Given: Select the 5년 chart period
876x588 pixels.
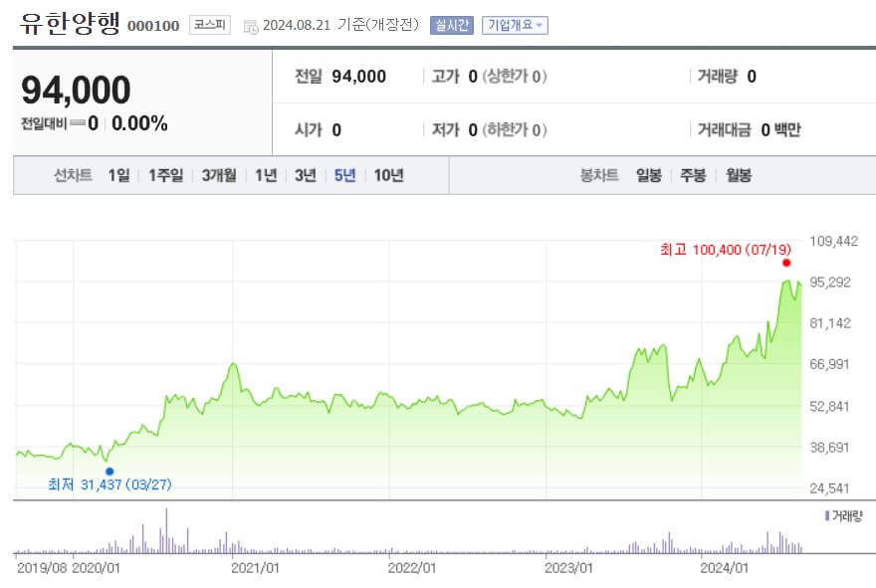Looking at the screenshot, I should [344, 175].
